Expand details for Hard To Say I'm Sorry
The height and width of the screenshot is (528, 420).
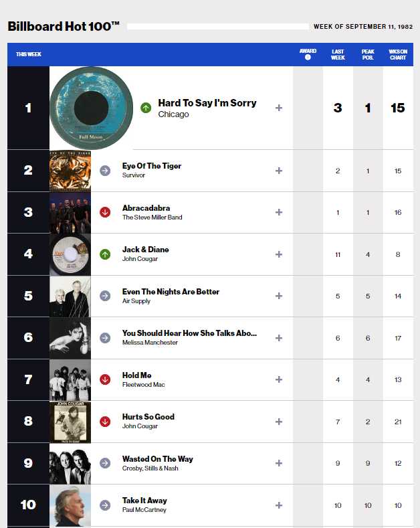[x=279, y=108]
